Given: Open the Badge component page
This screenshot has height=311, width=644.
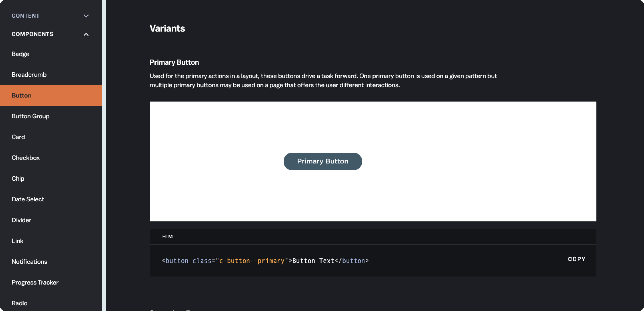Looking at the screenshot, I should [x=20, y=54].
